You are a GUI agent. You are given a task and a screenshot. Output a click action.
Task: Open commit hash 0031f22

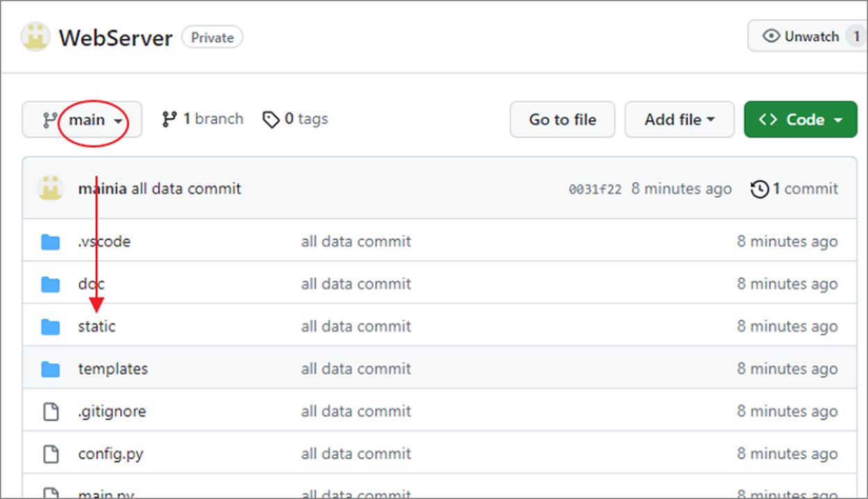tap(595, 189)
